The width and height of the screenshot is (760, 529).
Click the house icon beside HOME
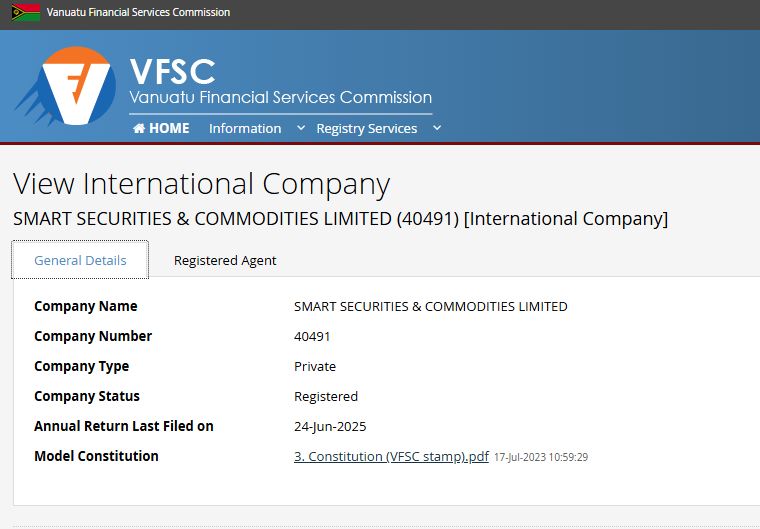(139, 128)
